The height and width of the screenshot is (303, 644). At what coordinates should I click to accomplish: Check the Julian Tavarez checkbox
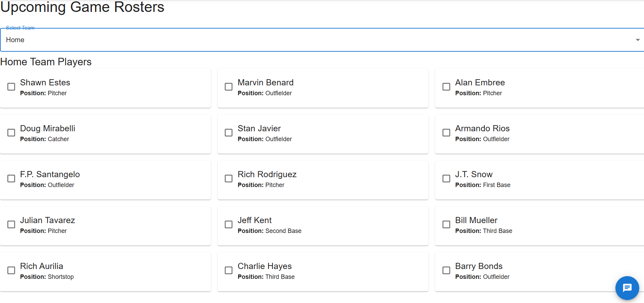point(11,224)
